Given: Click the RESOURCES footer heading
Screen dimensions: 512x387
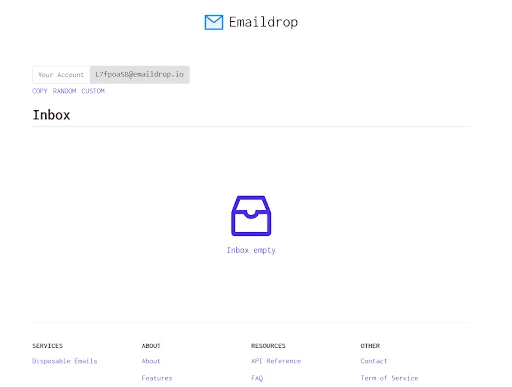Looking at the screenshot, I should (x=268, y=346).
